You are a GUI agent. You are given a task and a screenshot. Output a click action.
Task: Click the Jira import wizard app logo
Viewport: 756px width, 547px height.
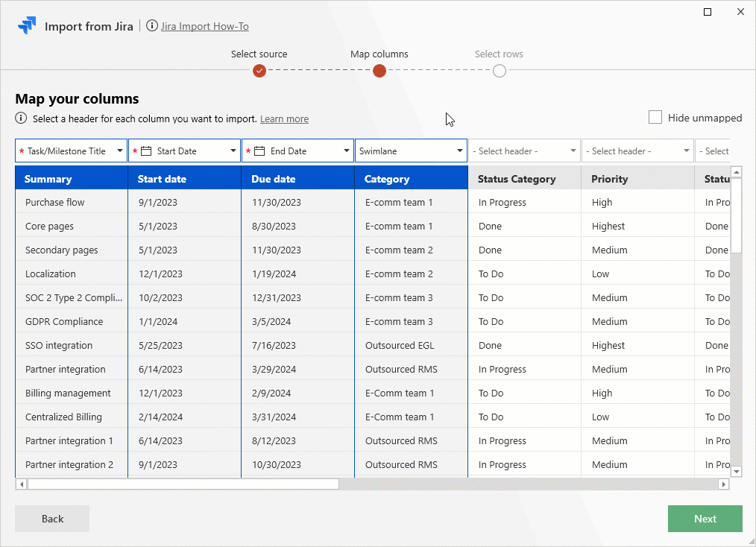(28, 25)
